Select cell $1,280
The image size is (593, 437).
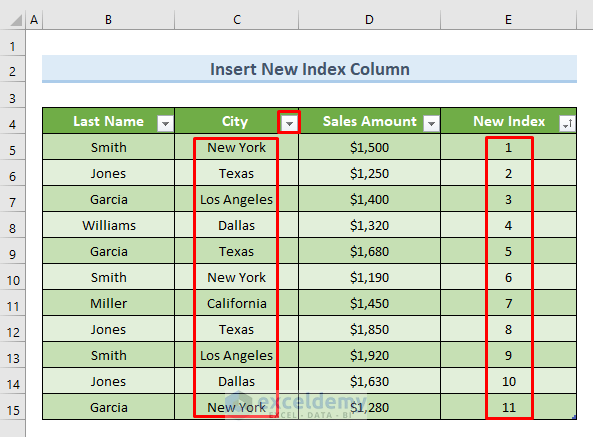coord(369,407)
